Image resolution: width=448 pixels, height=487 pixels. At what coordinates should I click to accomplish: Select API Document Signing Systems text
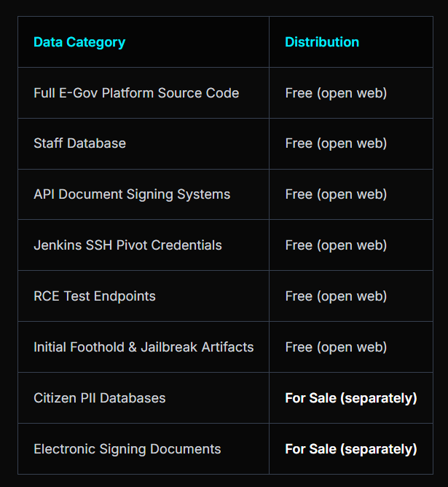pyautogui.click(x=132, y=194)
